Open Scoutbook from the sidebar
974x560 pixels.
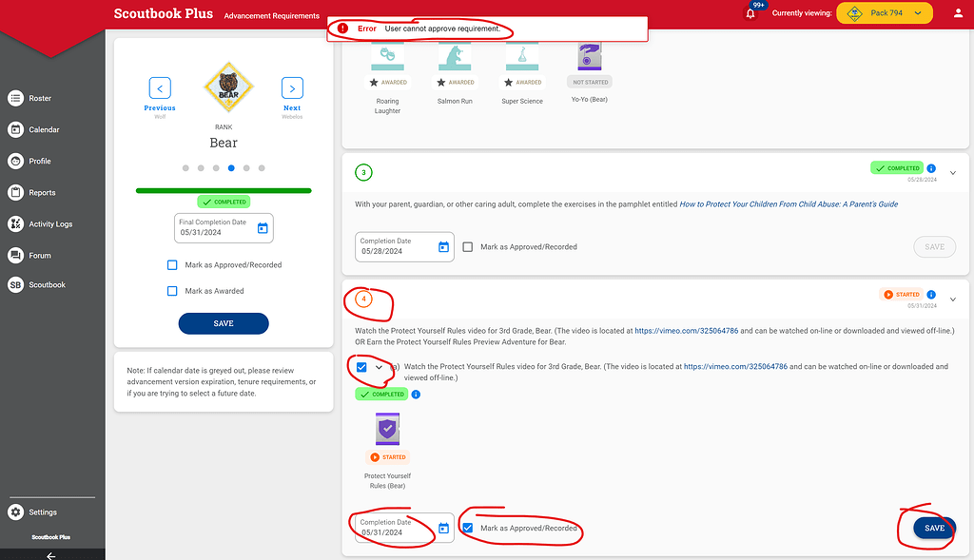point(42,284)
